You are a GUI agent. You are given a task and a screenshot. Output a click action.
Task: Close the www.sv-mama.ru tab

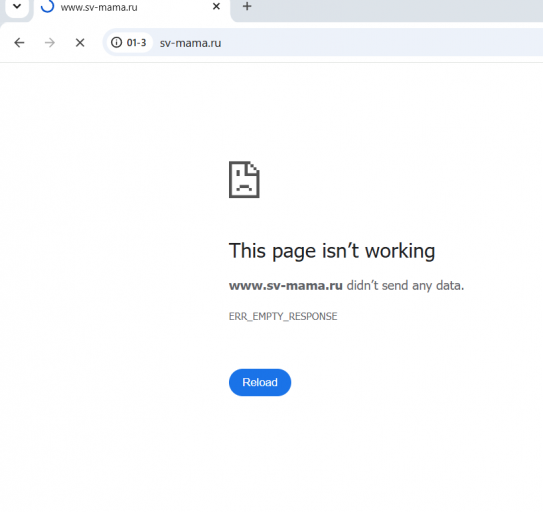216,7
